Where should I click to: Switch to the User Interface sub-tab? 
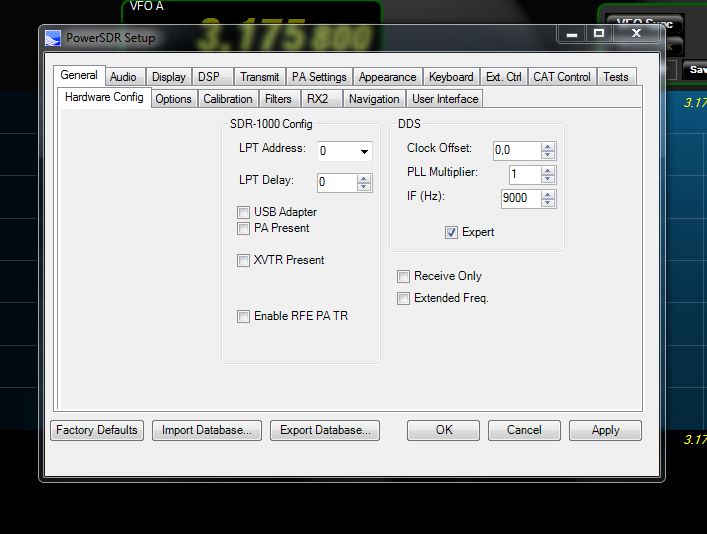point(445,99)
